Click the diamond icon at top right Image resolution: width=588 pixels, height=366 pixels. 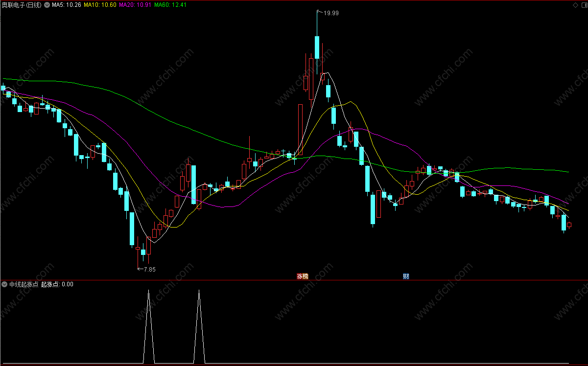[576, 5]
